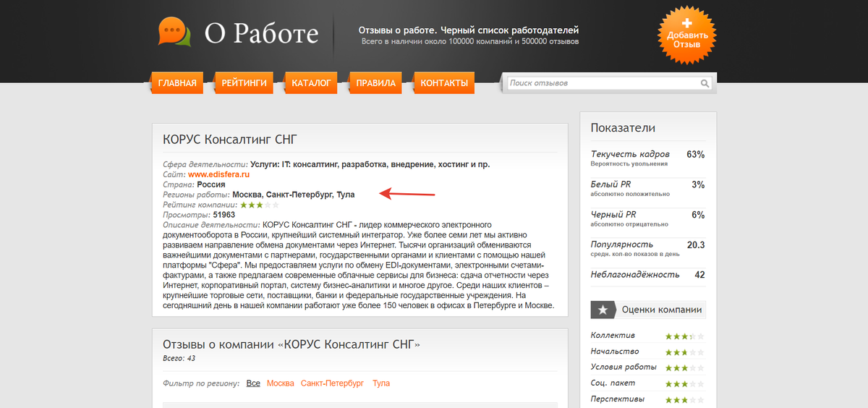868x408 pixels.
Task: Click the Неблагонадёжность indicator
Action: point(635,275)
